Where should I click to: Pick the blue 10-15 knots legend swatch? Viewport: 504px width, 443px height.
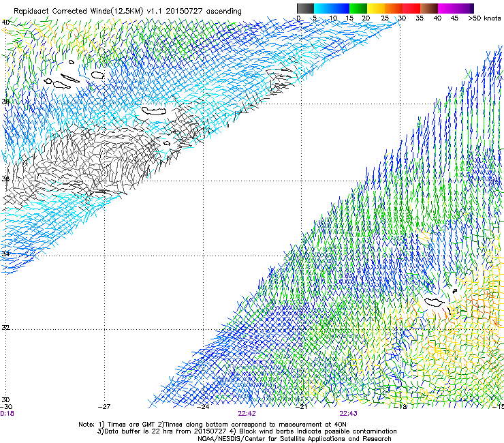341,8
